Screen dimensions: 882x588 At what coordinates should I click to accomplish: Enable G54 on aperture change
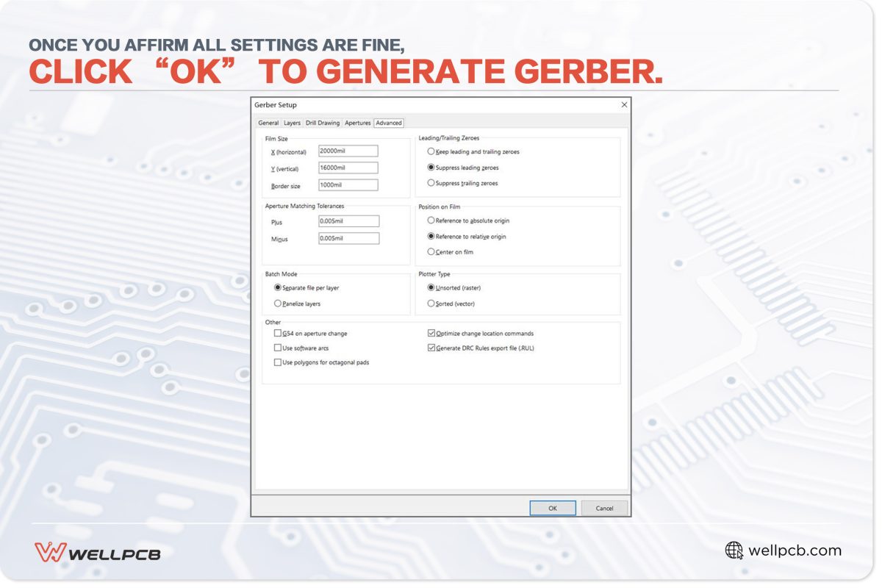tap(278, 334)
